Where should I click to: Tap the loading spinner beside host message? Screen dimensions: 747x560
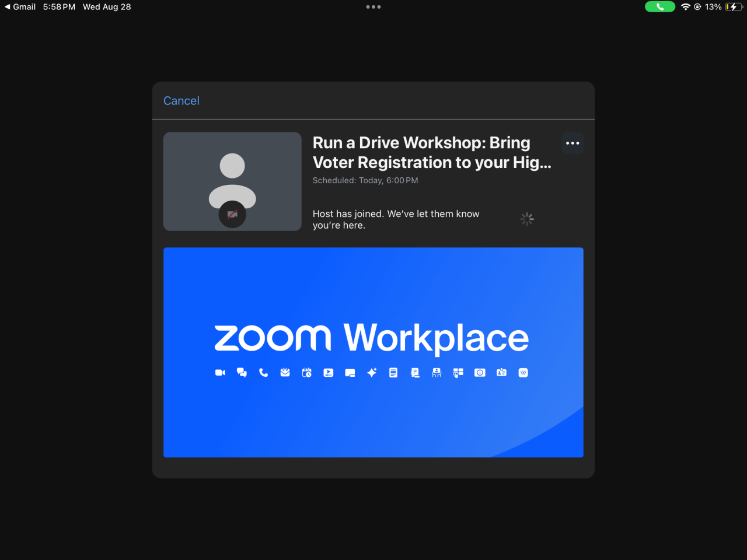527,219
